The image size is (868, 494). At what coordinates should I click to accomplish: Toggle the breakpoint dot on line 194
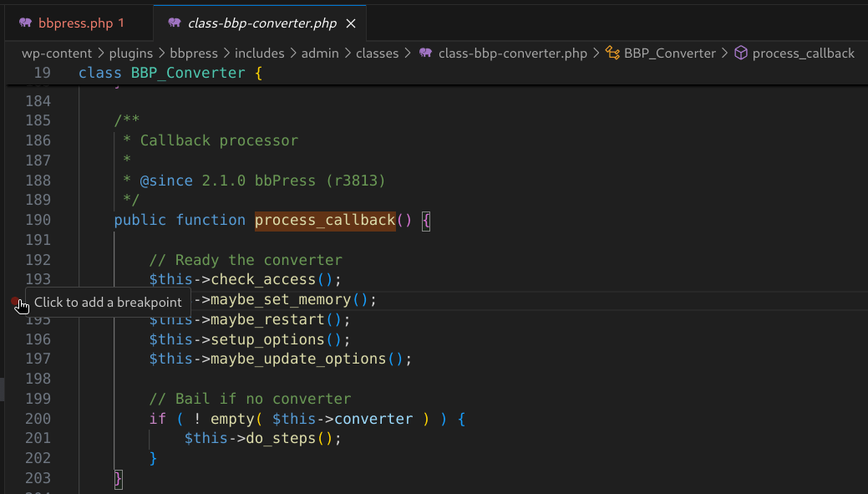point(15,300)
